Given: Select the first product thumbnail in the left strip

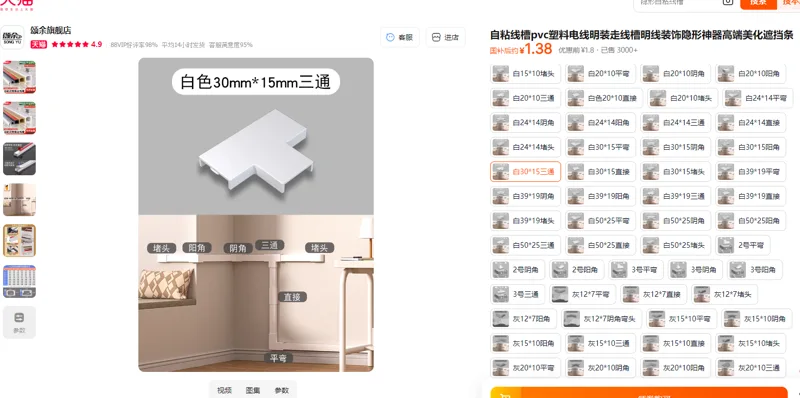Looking at the screenshot, I should (x=19, y=77).
